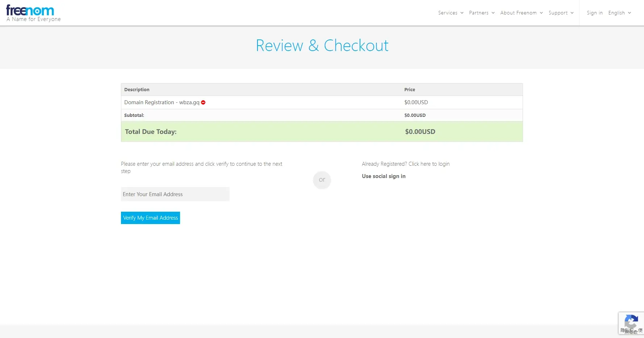Open the Partners menu

coord(478,13)
